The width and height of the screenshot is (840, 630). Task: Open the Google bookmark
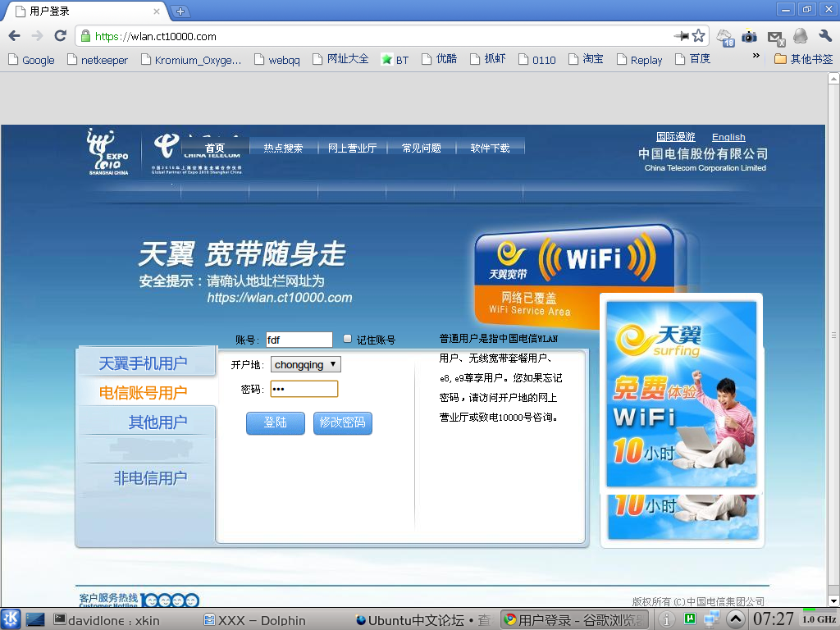tap(32, 59)
